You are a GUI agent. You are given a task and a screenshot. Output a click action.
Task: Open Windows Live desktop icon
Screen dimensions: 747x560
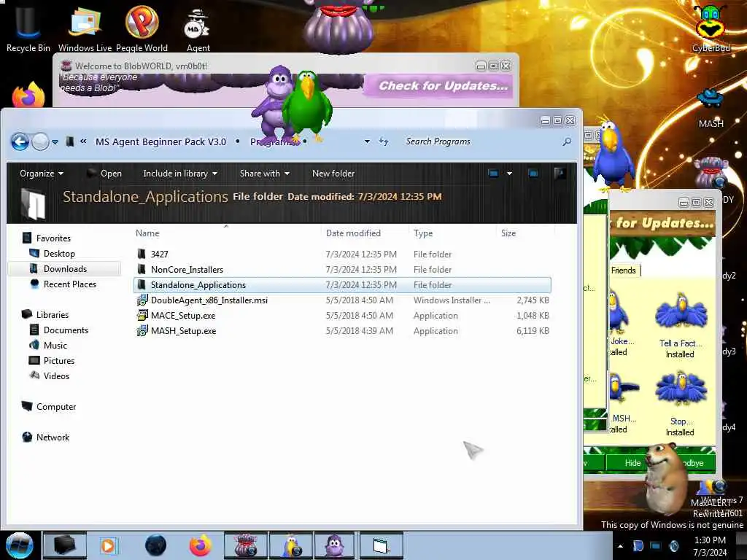(x=85, y=28)
